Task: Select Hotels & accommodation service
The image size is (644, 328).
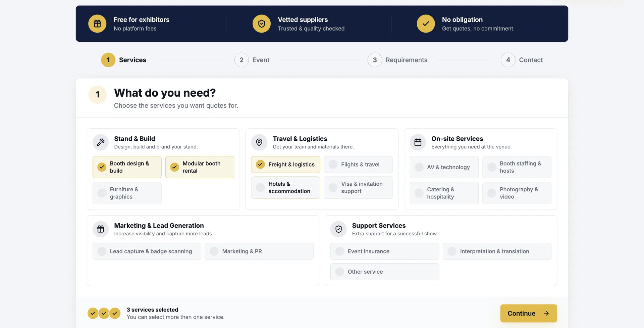Action: (286, 188)
